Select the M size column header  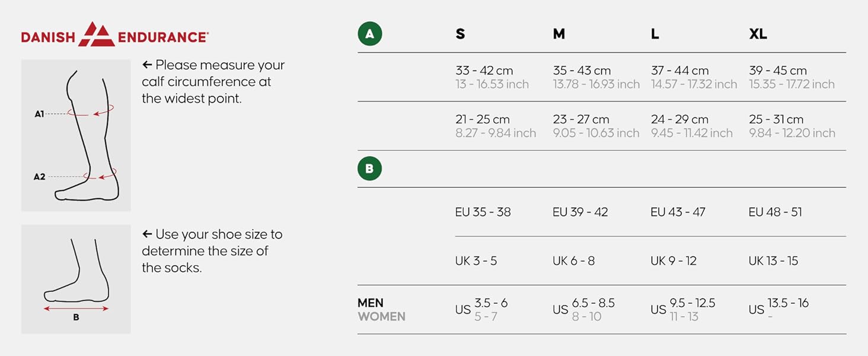tap(559, 34)
